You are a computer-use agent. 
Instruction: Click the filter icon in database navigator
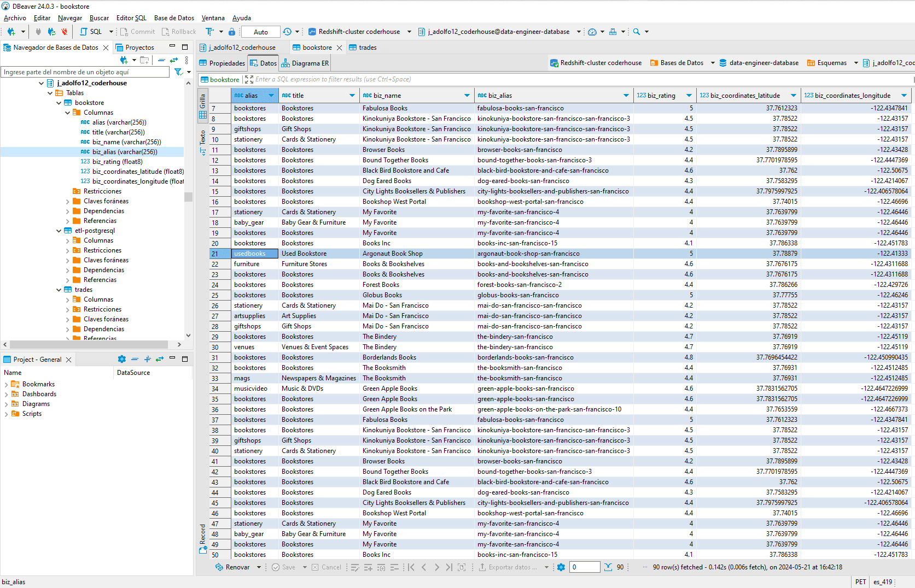(178, 72)
